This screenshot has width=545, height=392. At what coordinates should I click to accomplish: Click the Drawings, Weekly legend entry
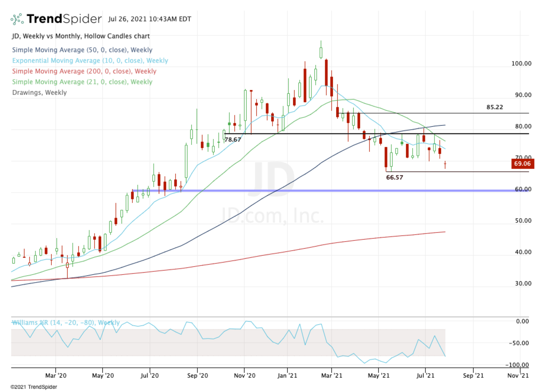pos(39,93)
